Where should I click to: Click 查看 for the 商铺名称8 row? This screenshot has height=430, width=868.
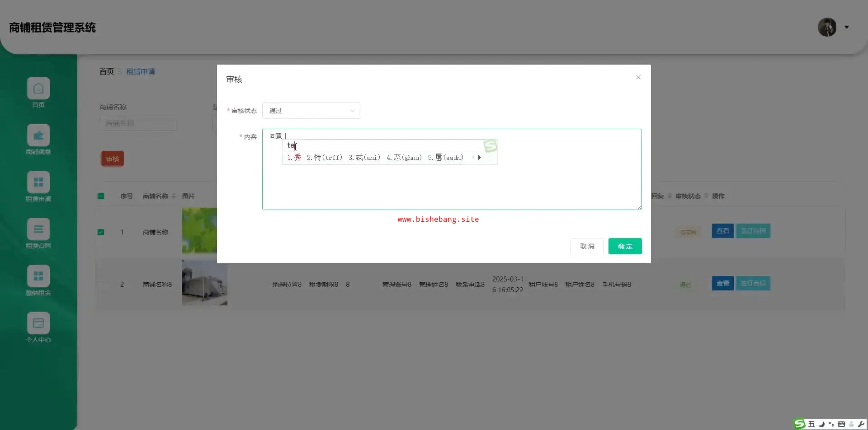(723, 283)
